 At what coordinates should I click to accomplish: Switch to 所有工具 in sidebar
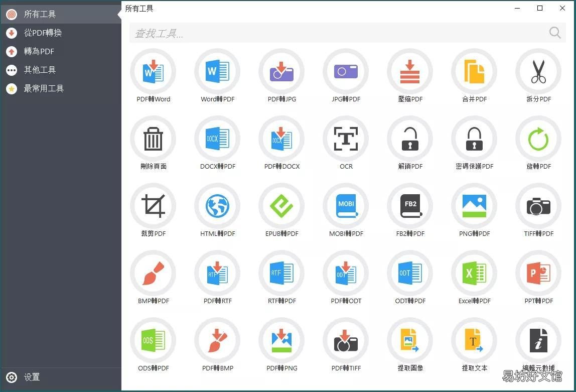click(61, 15)
